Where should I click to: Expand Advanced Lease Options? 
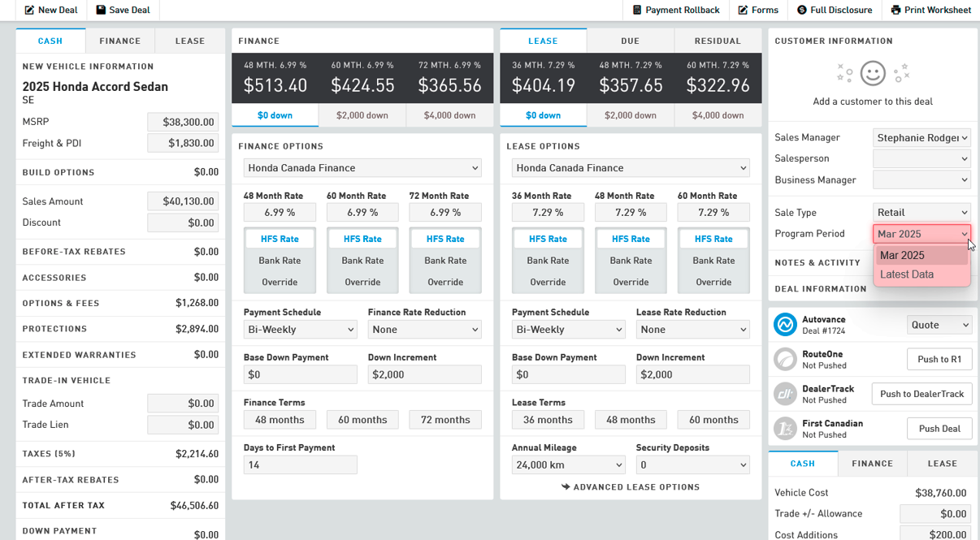(x=631, y=487)
